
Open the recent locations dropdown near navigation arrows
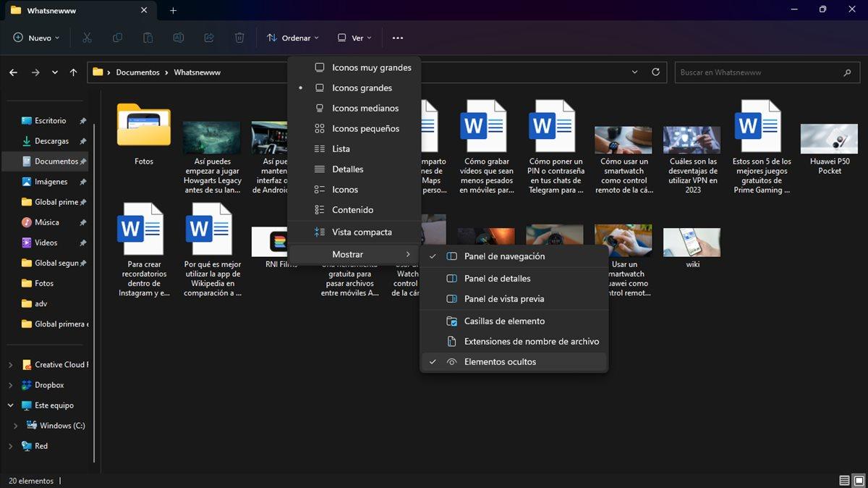pos(54,72)
